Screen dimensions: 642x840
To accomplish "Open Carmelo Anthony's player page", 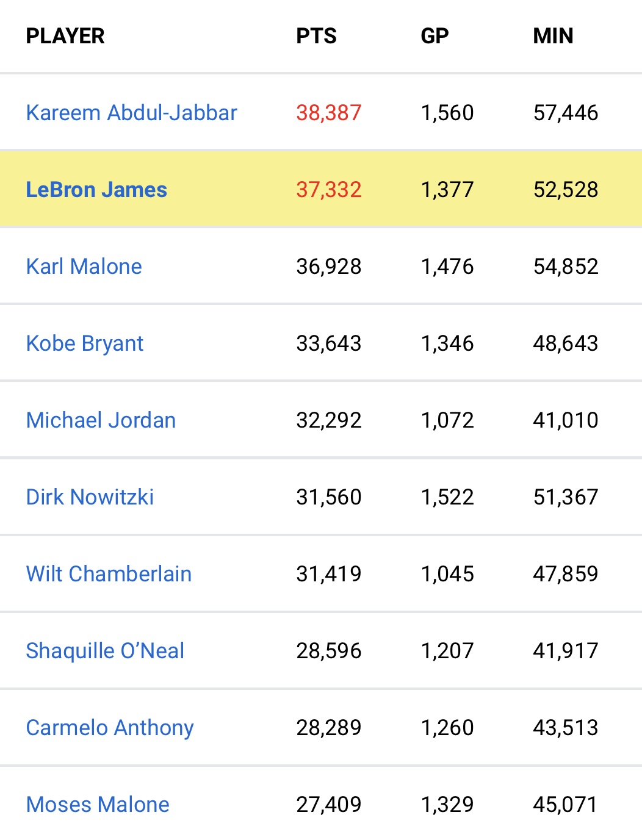I will (x=110, y=728).
